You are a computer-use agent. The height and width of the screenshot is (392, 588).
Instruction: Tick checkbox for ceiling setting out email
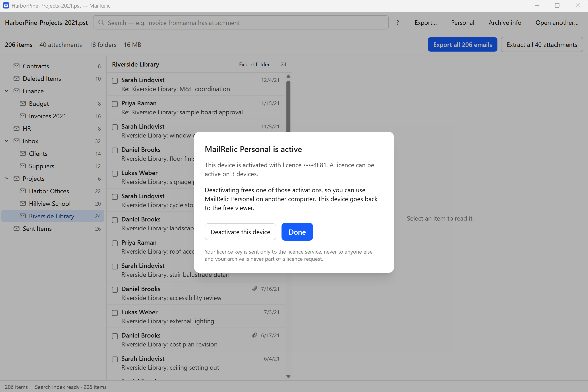coord(115,359)
